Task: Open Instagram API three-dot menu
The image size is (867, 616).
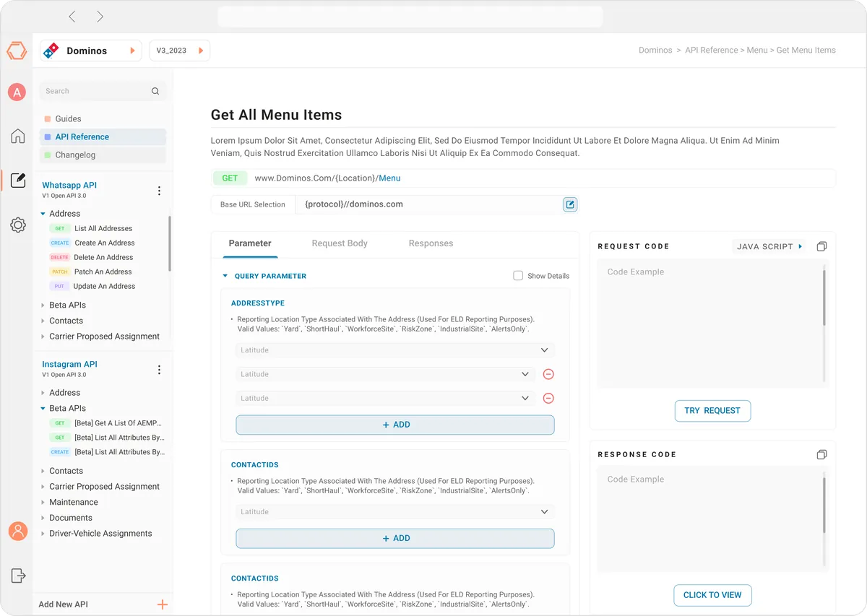Action: (160, 370)
